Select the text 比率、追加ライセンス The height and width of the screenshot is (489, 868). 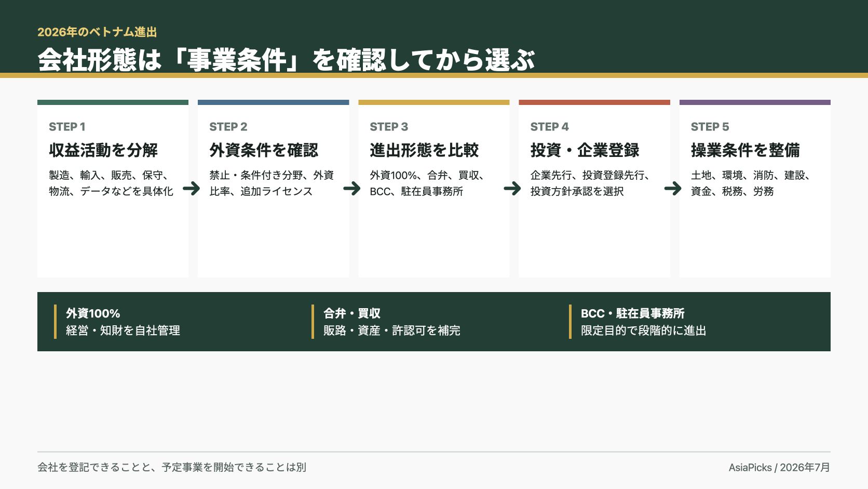pyautogui.click(x=261, y=191)
